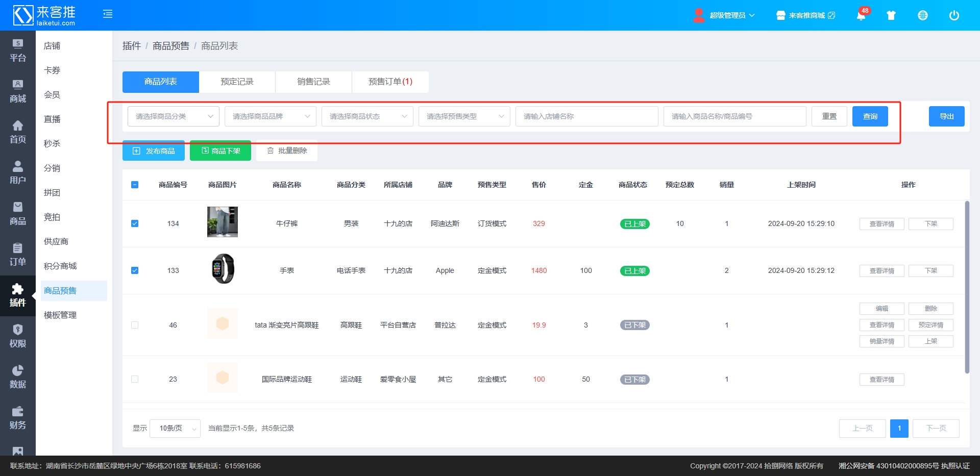Viewport: 980px width, 476px height.
Task: Select 积分商城 in plugin menu
Action: 60,266
